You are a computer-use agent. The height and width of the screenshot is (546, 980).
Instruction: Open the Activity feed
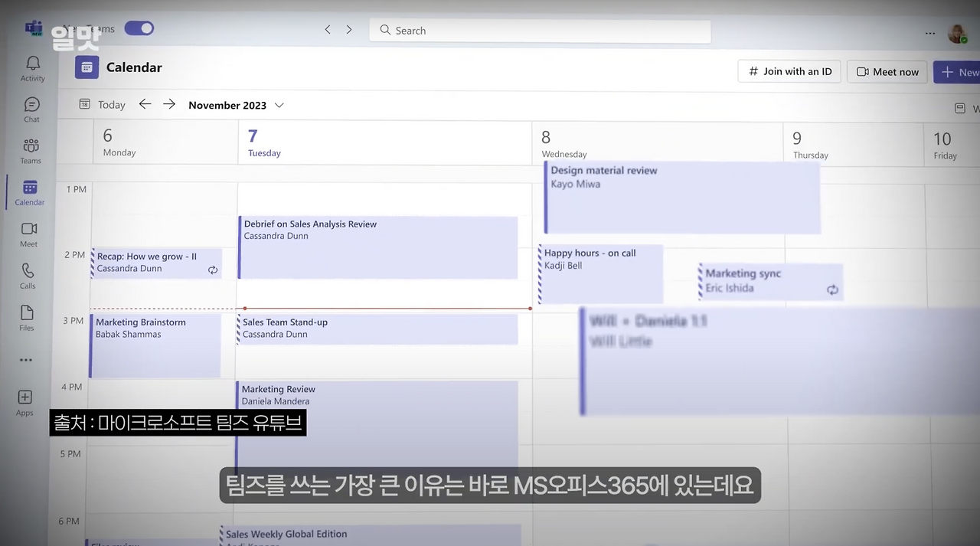pos(32,69)
